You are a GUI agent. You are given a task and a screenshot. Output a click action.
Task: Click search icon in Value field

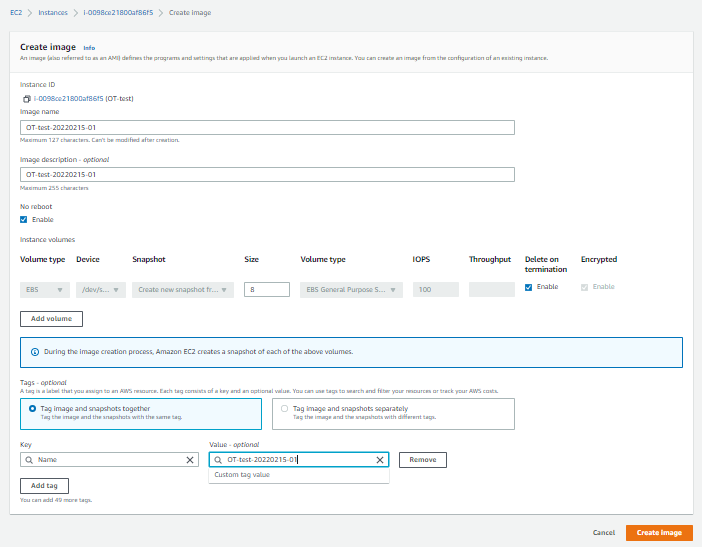(218, 460)
